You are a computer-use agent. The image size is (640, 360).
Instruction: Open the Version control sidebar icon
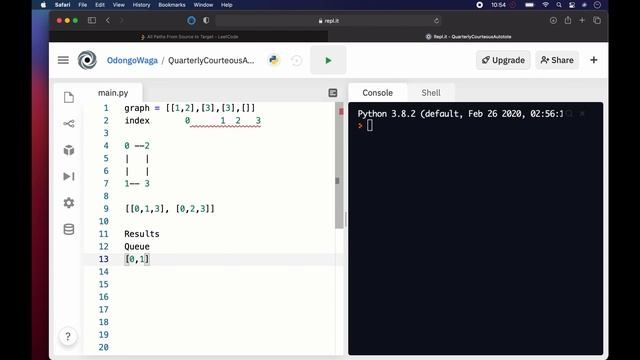[x=69, y=124]
